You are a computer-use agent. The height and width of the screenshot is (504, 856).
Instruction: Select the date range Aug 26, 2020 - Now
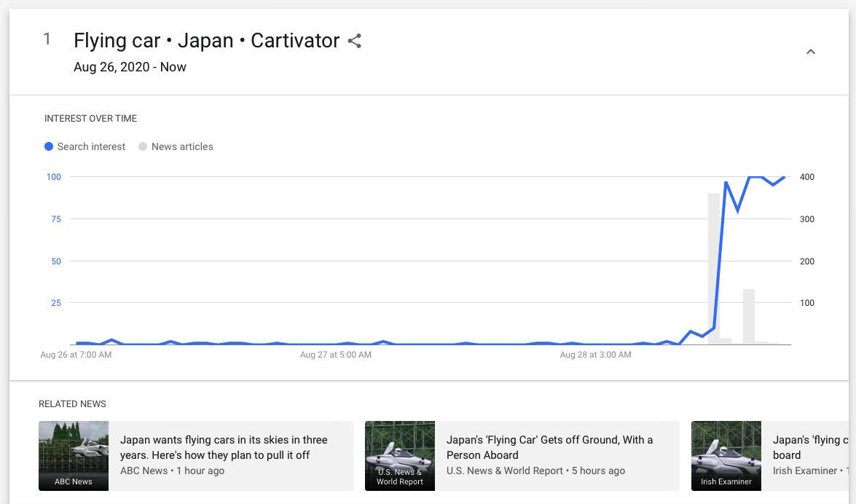(130, 67)
